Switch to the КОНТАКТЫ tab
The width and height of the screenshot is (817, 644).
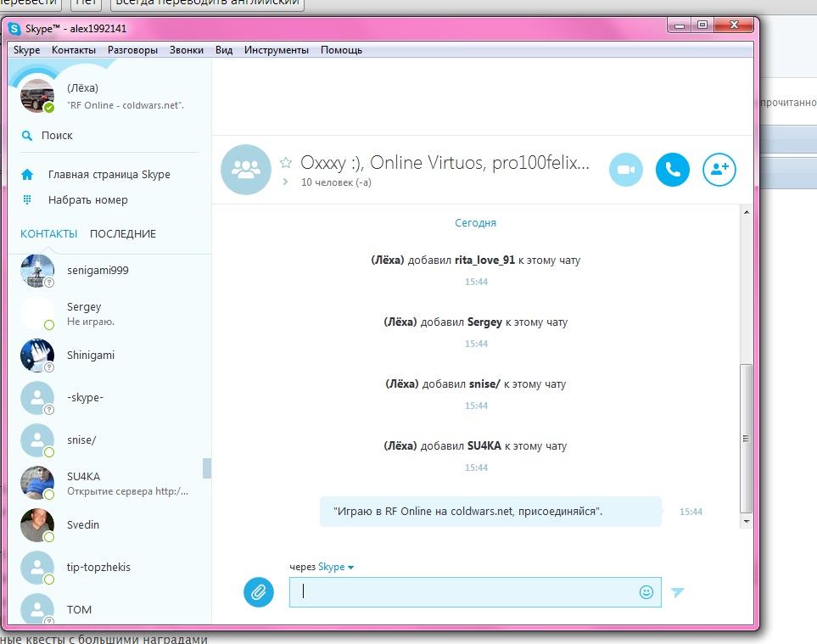tap(49, 234)
